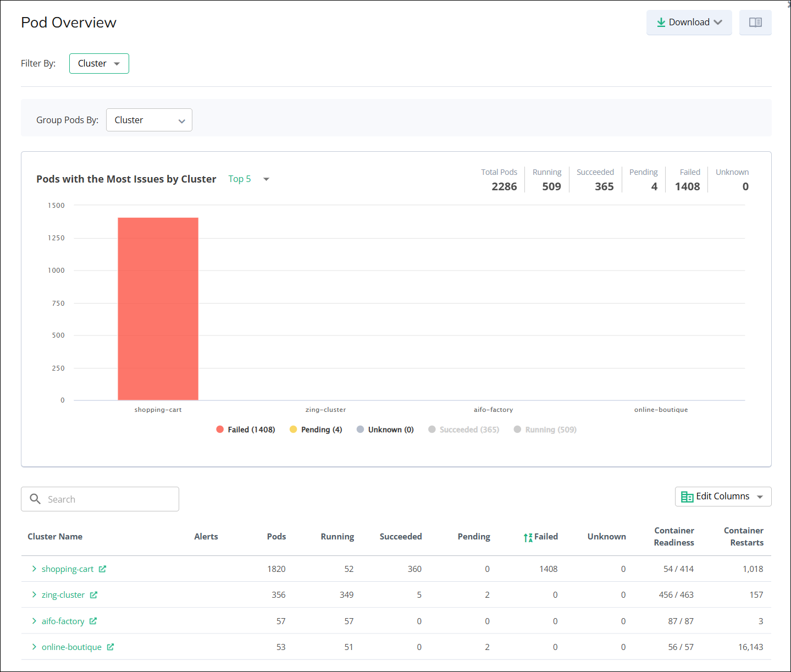Click the red shopping-cart failed bar

pos(158,308)
